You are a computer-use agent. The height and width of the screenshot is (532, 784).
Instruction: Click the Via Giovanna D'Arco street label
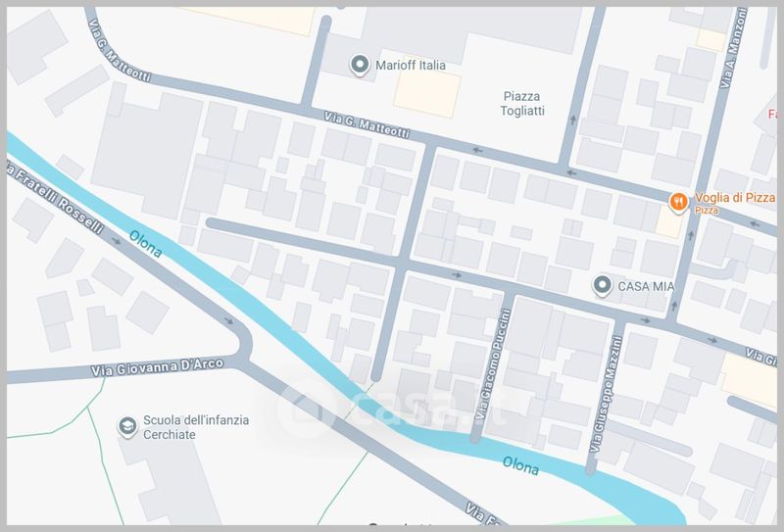pos(157,367)
